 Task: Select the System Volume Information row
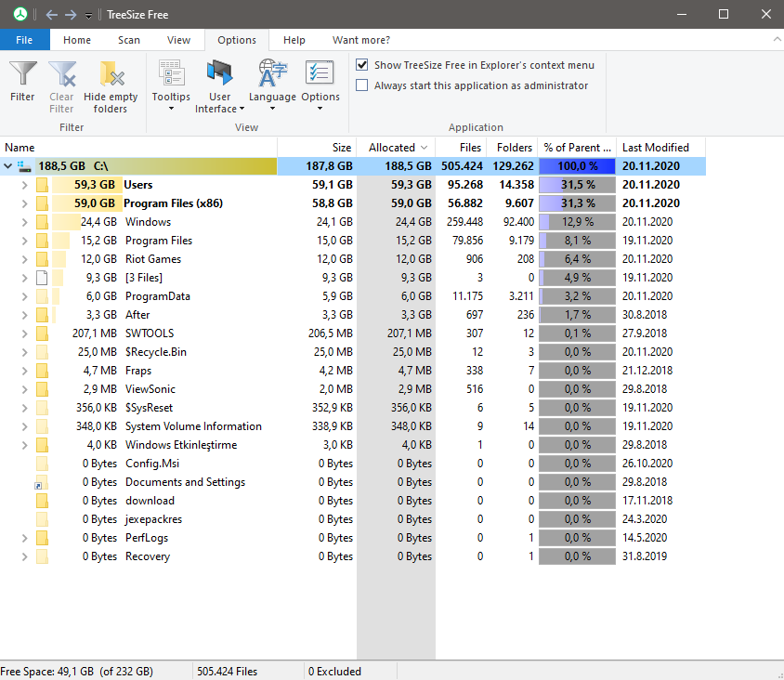click(352, 426)
